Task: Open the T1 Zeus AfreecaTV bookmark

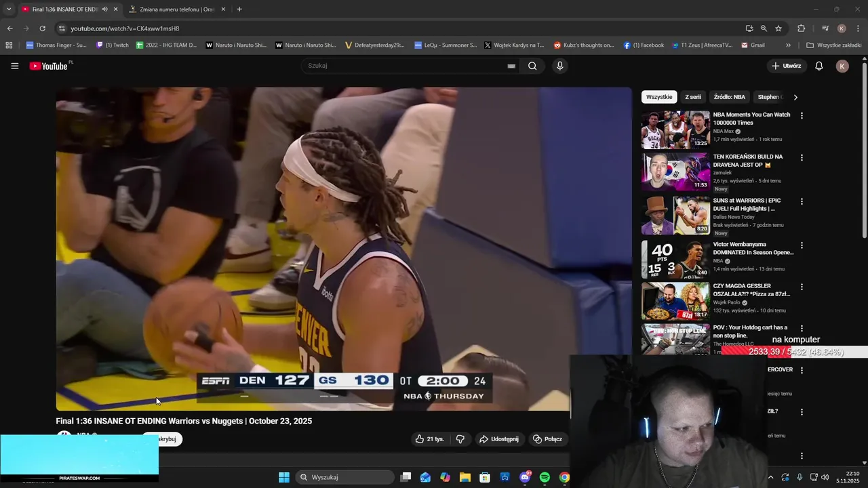Action: coord(702,45)
